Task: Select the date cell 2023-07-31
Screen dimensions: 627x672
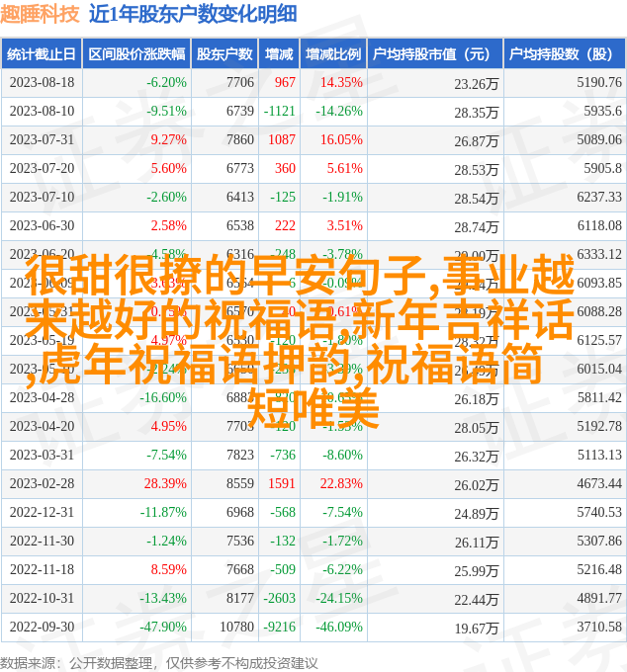Action: click(42, 139)
